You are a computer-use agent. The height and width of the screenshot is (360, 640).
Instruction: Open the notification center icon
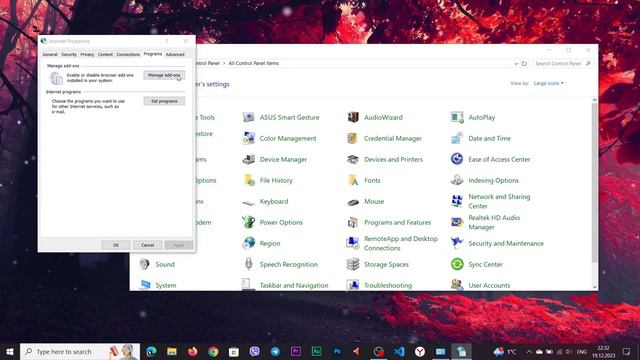[627, 351]
